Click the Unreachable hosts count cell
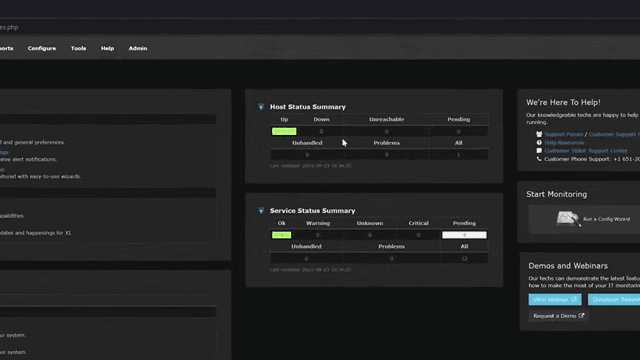The image size is (640, 360). pyautogui.click(x=387, y=131)
